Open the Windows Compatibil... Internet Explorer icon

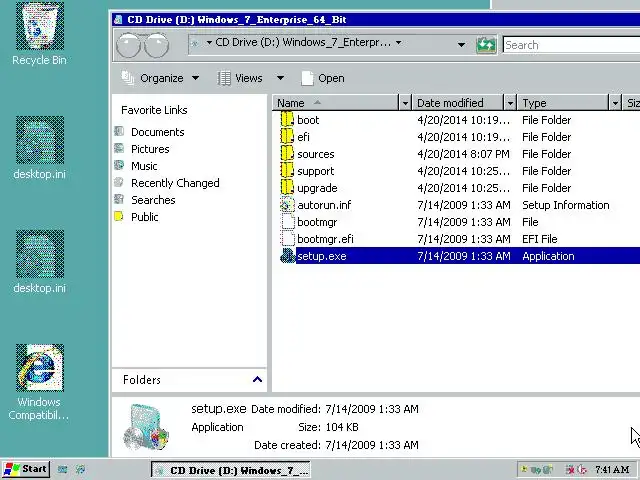40,368
